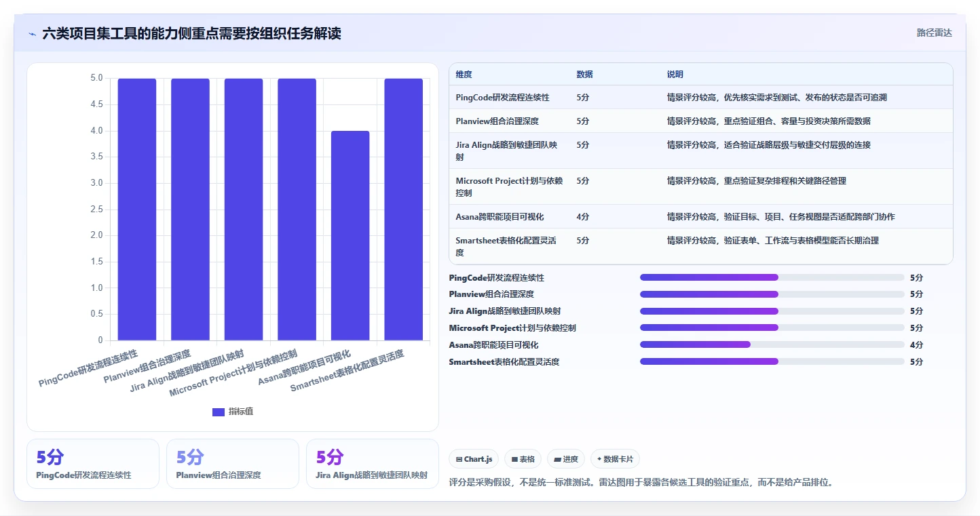Click the chart x-axis label PingCode研发流程连续性
This screenshot has width=980, height=516.
[88, 368]
